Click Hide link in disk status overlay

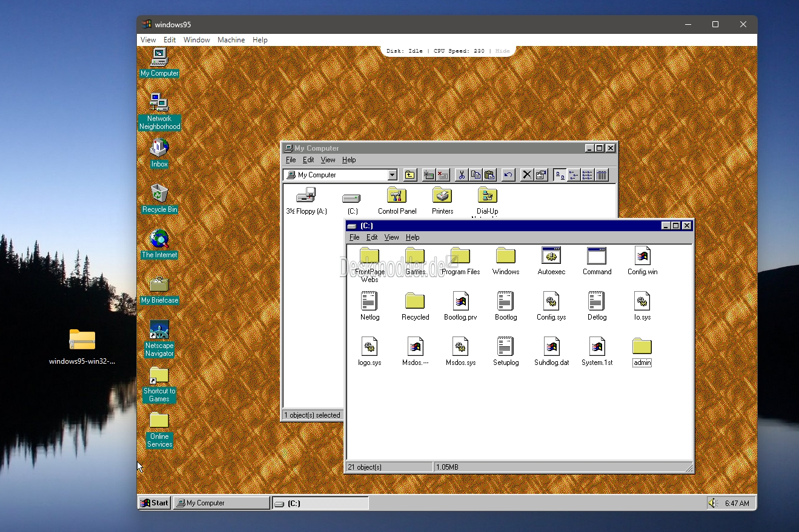503,51
